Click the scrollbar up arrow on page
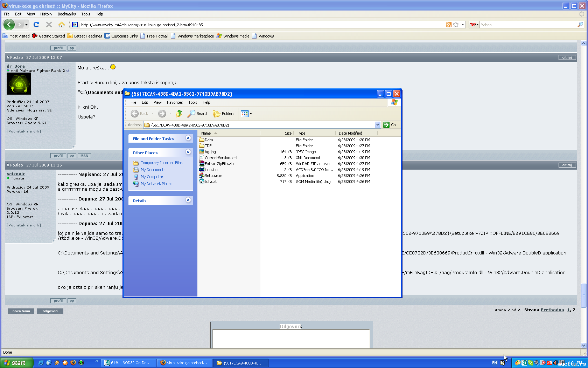The width and height of the screenshot is (588, 368). (x=583, y=43)
